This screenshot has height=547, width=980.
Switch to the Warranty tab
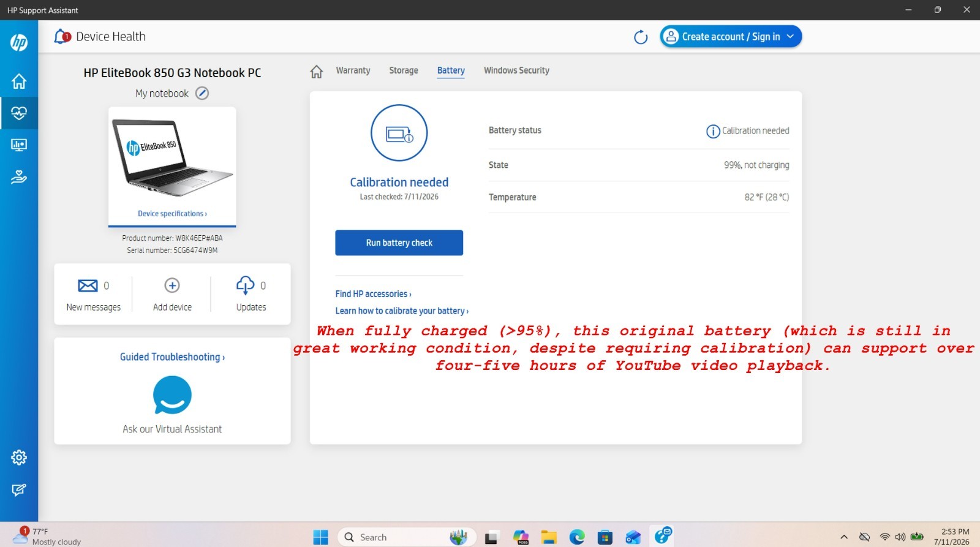click(x=353, y=70)
